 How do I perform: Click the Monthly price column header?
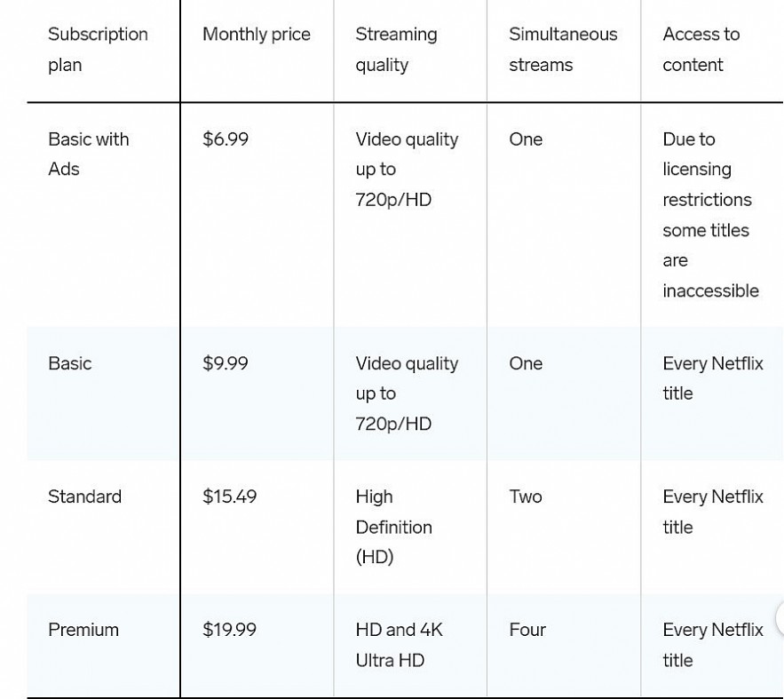tap(256, 35)
